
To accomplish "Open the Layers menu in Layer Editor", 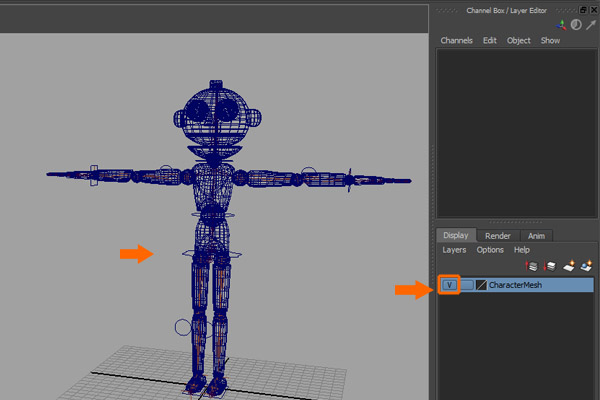I will click(454, 249).
